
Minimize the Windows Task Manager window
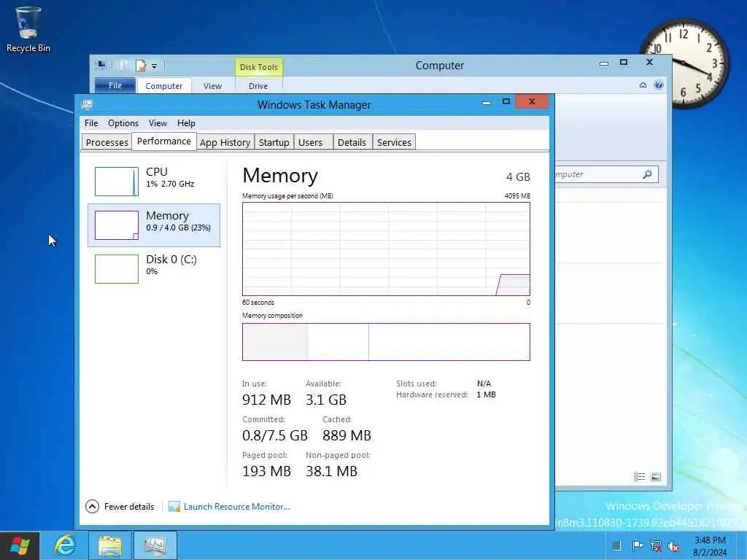pyautogui.click(x=487, y=102)
